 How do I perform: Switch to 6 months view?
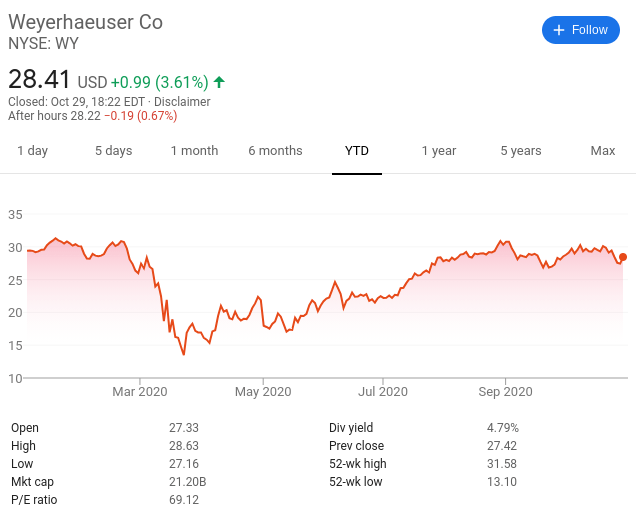click(x=275, y=151)
